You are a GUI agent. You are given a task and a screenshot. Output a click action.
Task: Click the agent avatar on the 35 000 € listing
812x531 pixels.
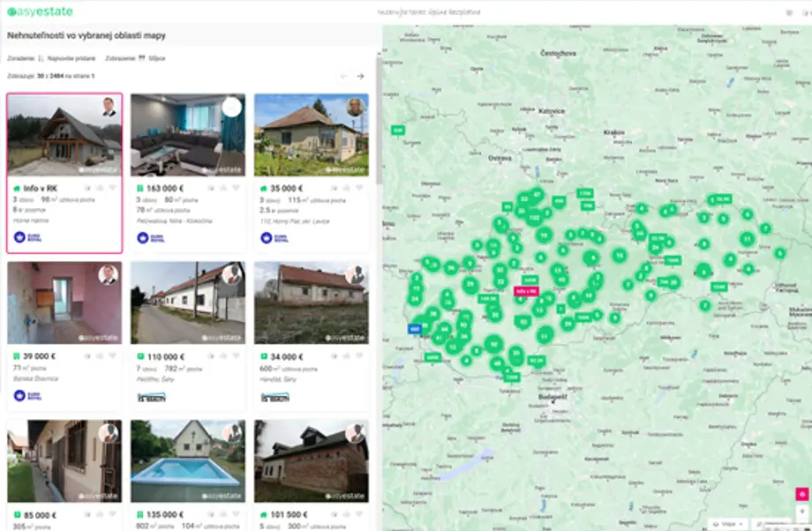point(355,107)
